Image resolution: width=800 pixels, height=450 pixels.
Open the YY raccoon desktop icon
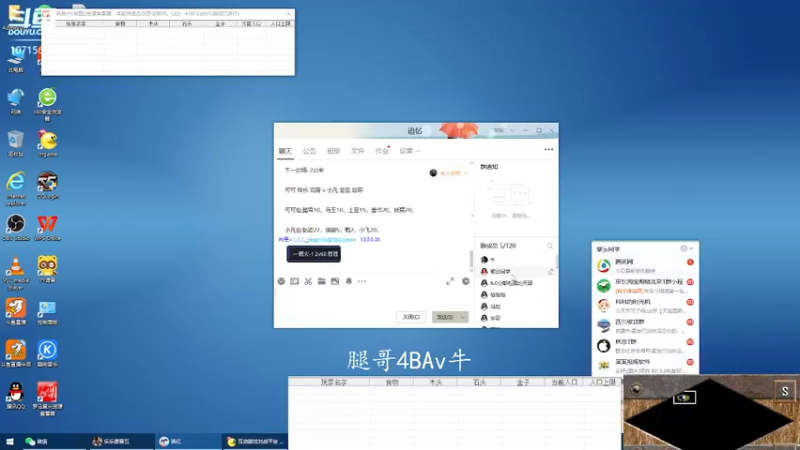point(47,269)
